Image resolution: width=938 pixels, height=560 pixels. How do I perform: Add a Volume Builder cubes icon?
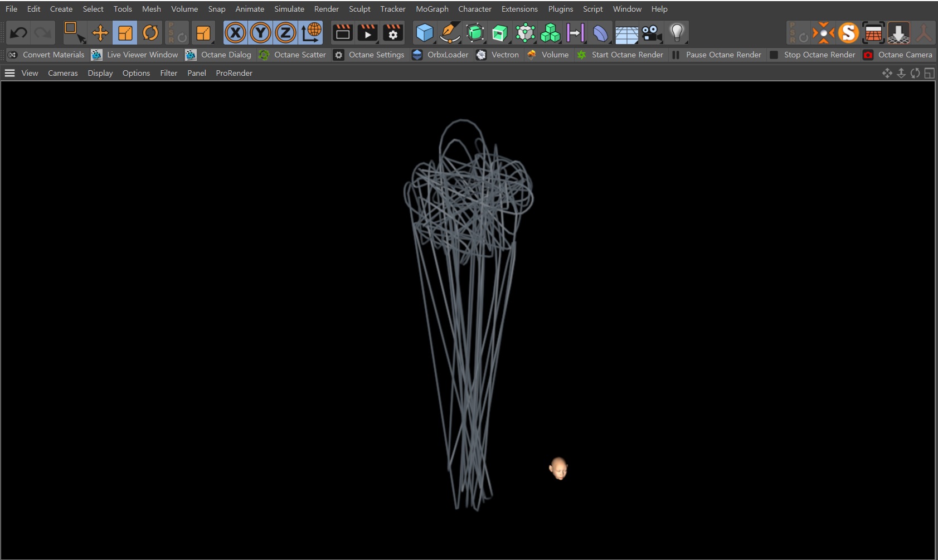pyautogui.click(x=550, y=33)
